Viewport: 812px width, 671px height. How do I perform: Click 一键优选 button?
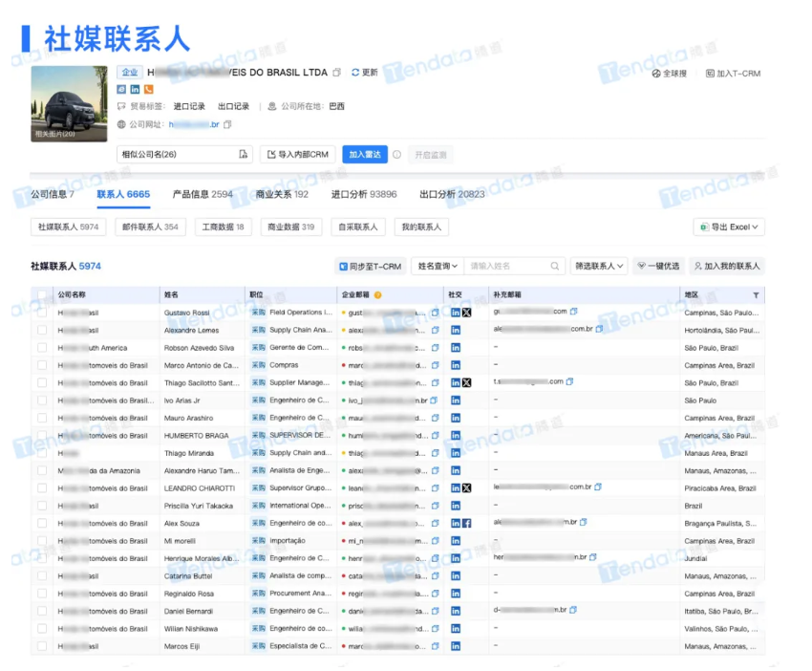[659, 266]
